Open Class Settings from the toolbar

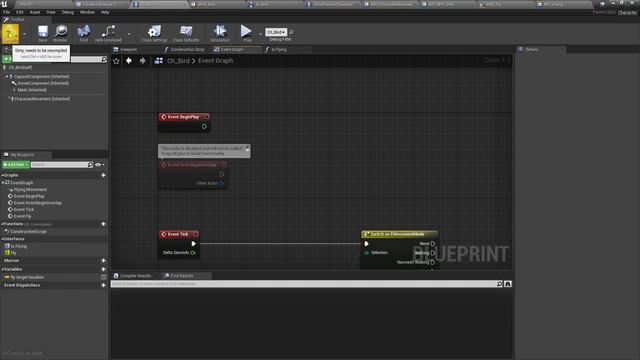tap(154, 33)
